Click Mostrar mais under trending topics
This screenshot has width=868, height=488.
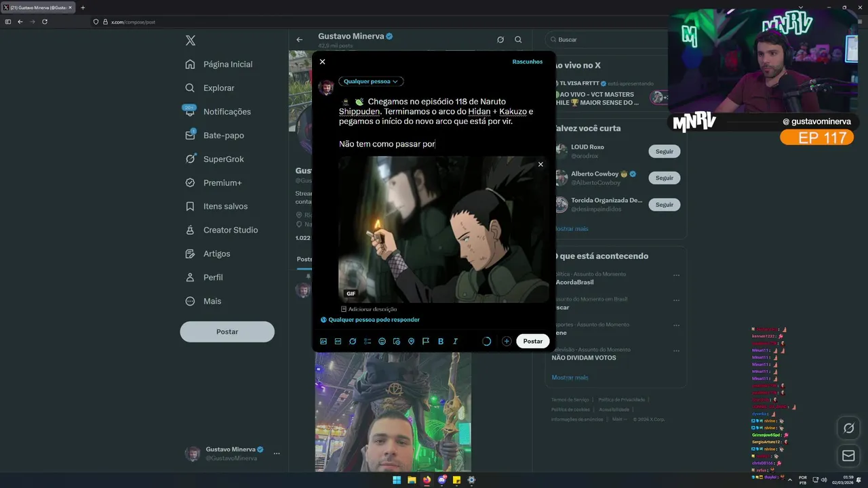point(570,378)
